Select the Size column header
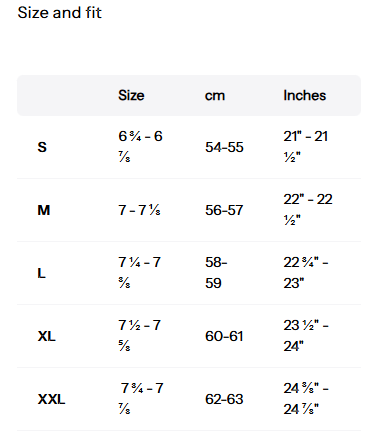This screenshot has height=445, width=384. point(131,95)
